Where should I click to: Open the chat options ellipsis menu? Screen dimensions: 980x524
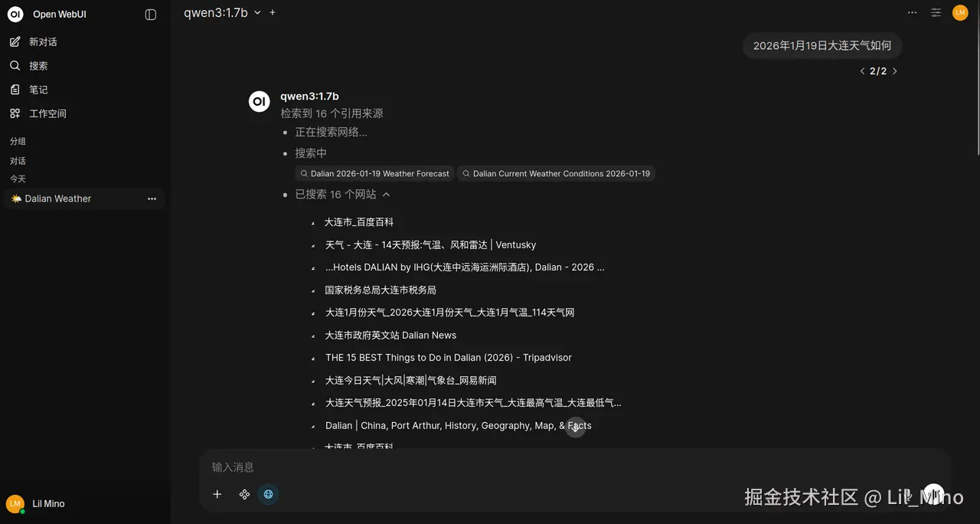[912, 12]
